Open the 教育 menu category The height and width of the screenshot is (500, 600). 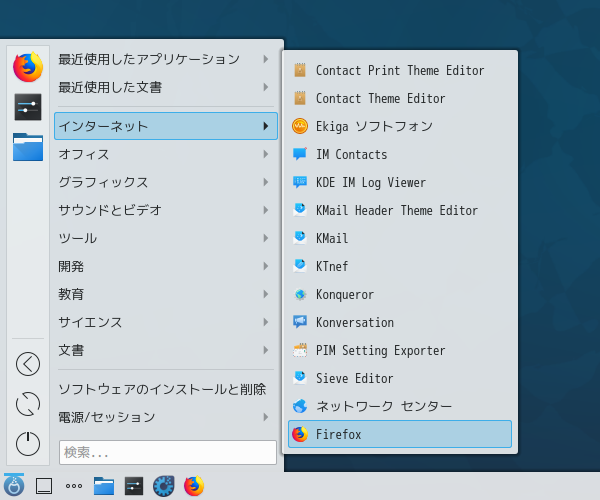[x=166, y=294]
